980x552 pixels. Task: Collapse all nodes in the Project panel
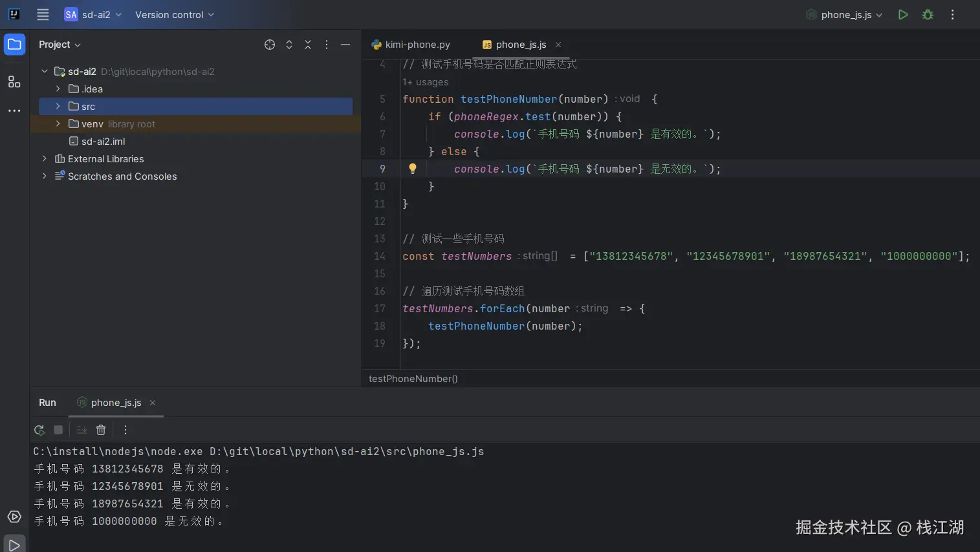pyautogui.click(x=308, y=45)
